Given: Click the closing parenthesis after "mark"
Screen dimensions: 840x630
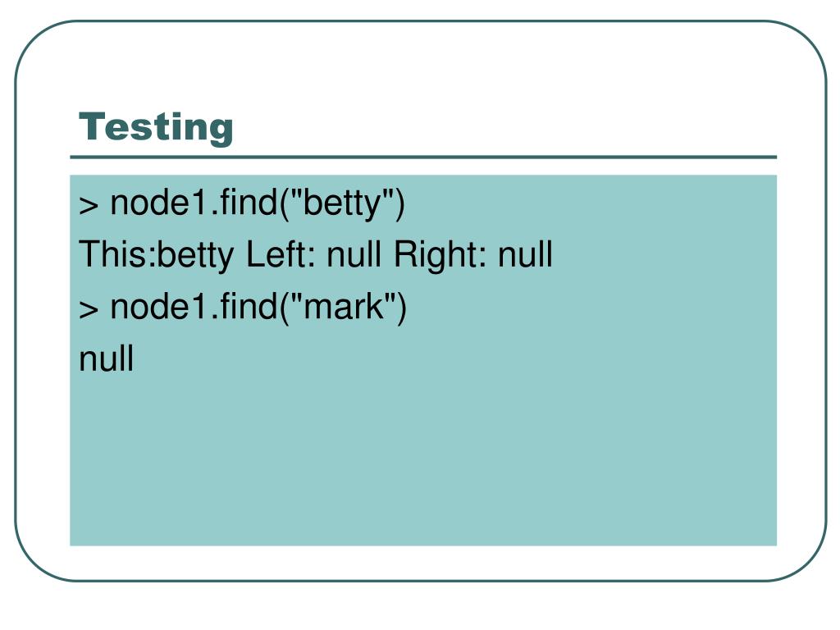Looking at the screenshot, I should pyautogui.click(x=401, y=308).
